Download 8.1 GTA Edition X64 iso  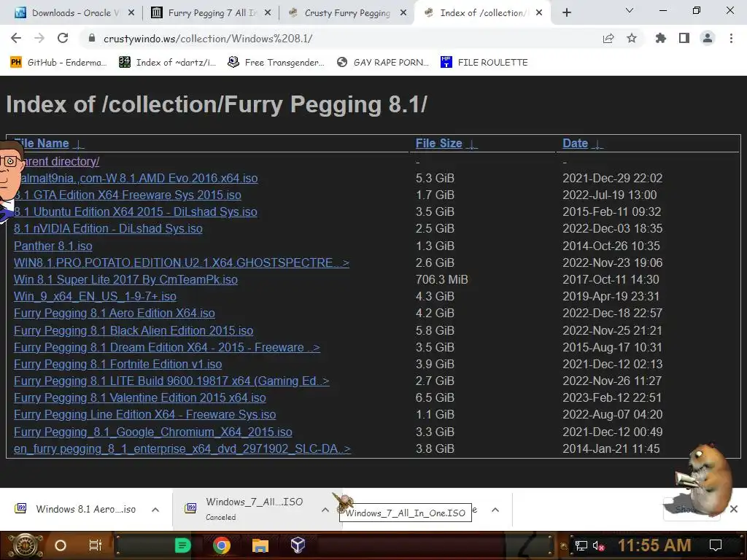(x=127, y=195)
